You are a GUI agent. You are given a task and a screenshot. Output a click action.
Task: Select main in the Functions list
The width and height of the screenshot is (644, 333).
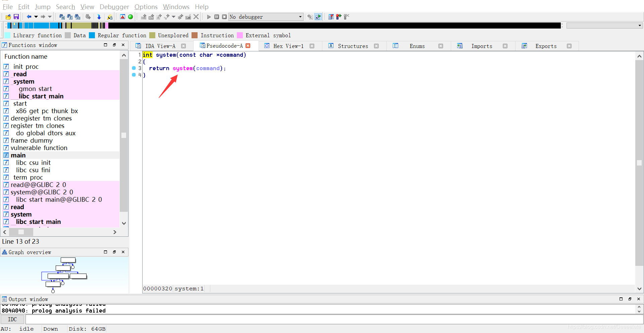(18, 155)
